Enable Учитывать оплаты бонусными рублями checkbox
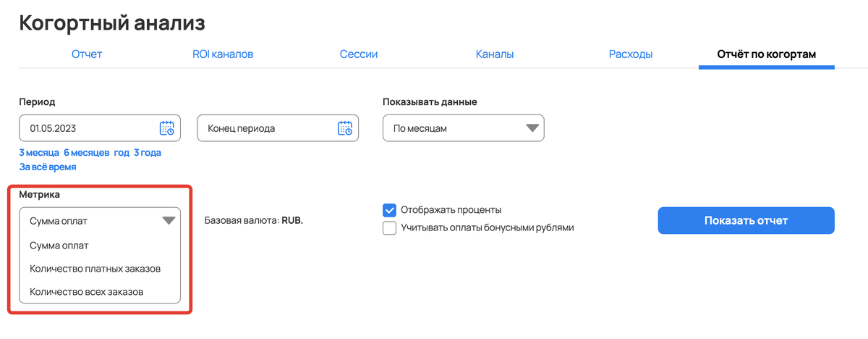Screen dimensions: 868x339 [389, 228]
